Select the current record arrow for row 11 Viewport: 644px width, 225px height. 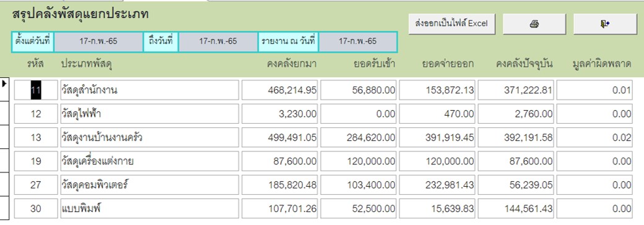(4, 88)
